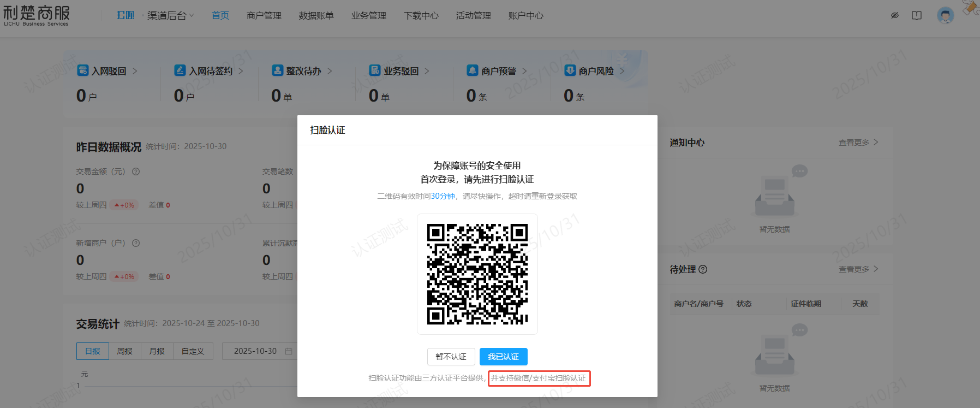980x408 pixels.
Task: Go to 数据账单 menu item
Action: pyautogui.click(x=316, y=16)
